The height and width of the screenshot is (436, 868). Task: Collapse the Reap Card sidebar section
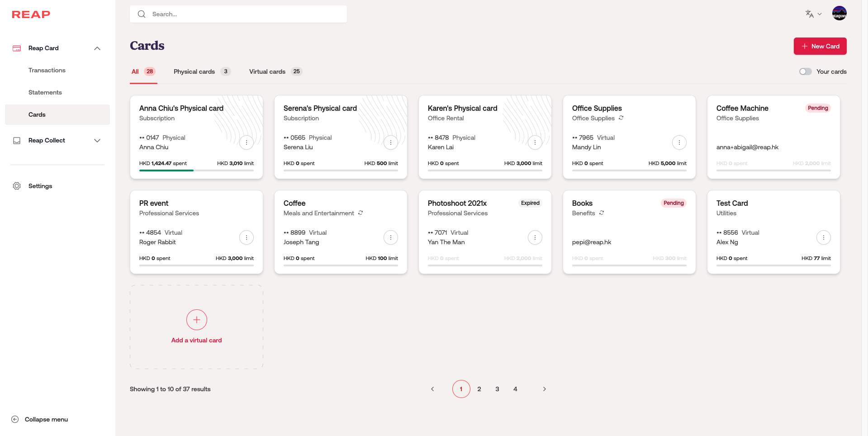point(97,48)
